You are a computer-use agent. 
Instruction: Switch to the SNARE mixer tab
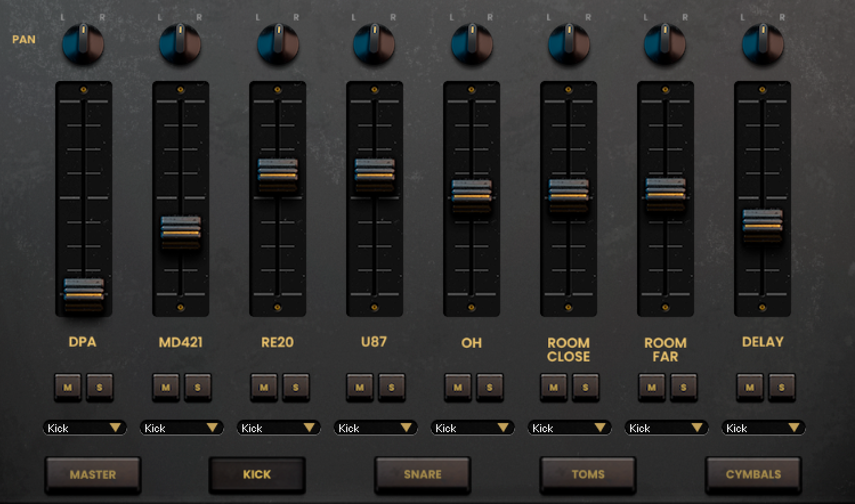pyautogui.click(x=423, y=474)
